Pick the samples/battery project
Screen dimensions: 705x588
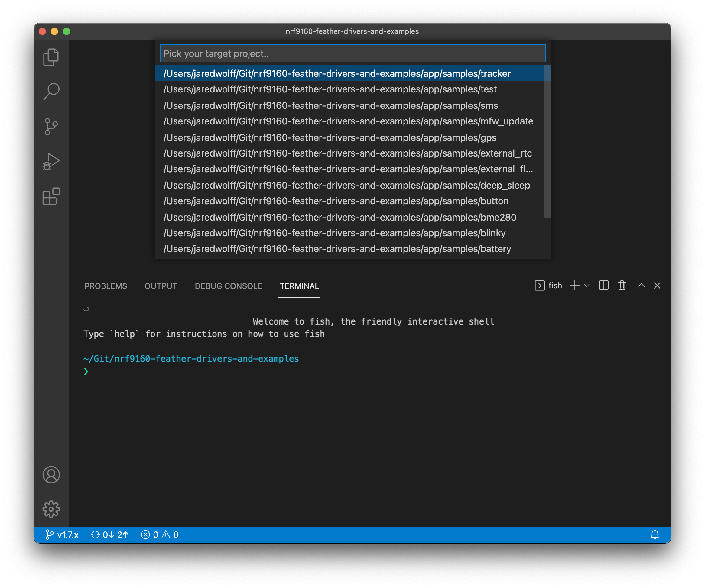click(x=349, y=249)
